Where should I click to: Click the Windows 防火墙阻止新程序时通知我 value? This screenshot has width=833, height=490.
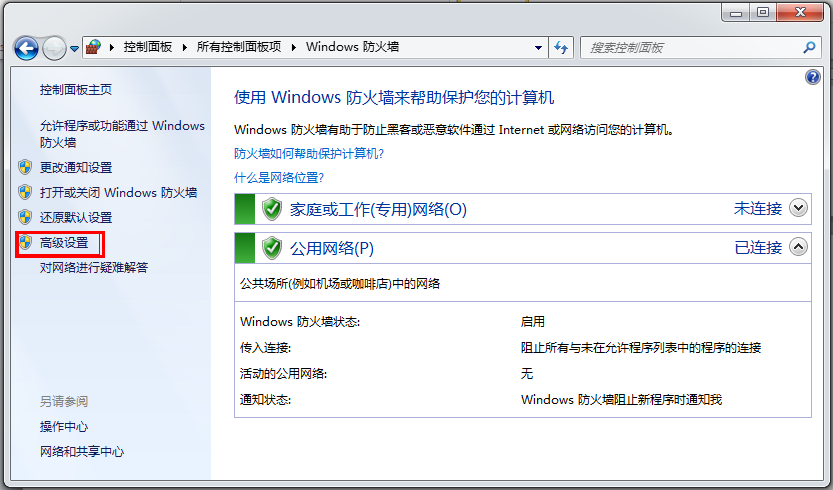pos(622,400)
